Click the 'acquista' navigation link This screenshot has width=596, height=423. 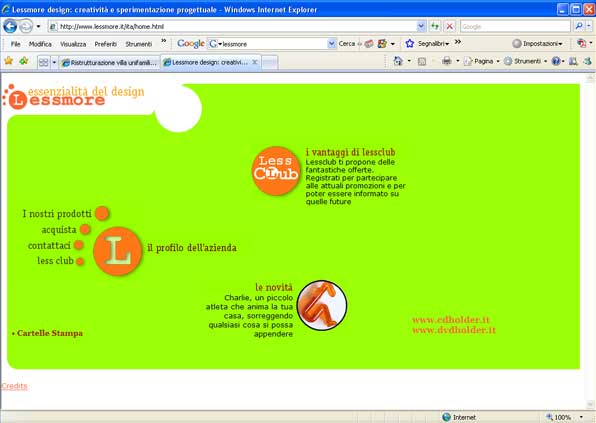[x=59, y=230]
